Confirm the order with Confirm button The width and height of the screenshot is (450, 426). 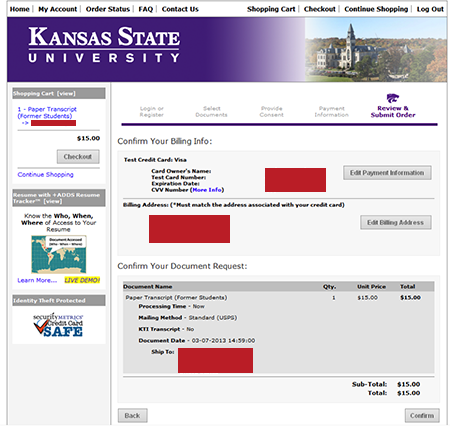[x=422, y=416]
